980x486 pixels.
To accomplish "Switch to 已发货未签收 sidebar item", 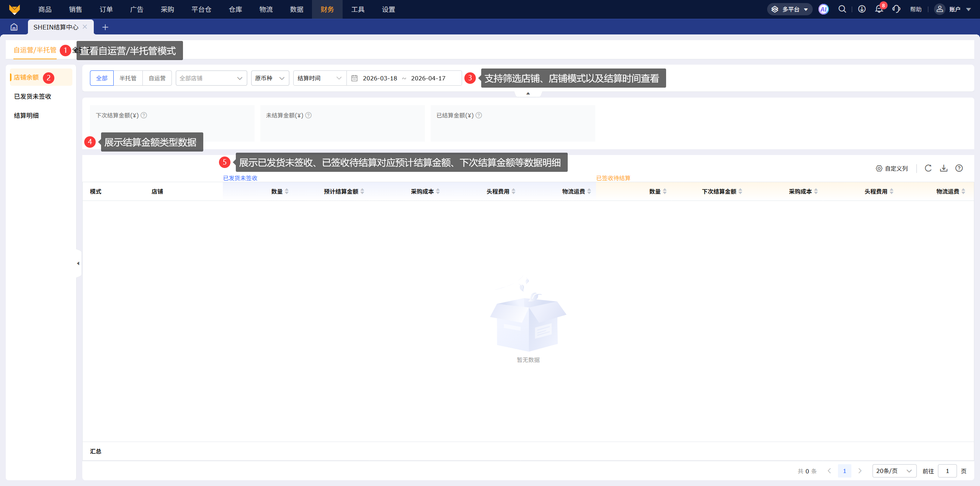I will [33, 96].
